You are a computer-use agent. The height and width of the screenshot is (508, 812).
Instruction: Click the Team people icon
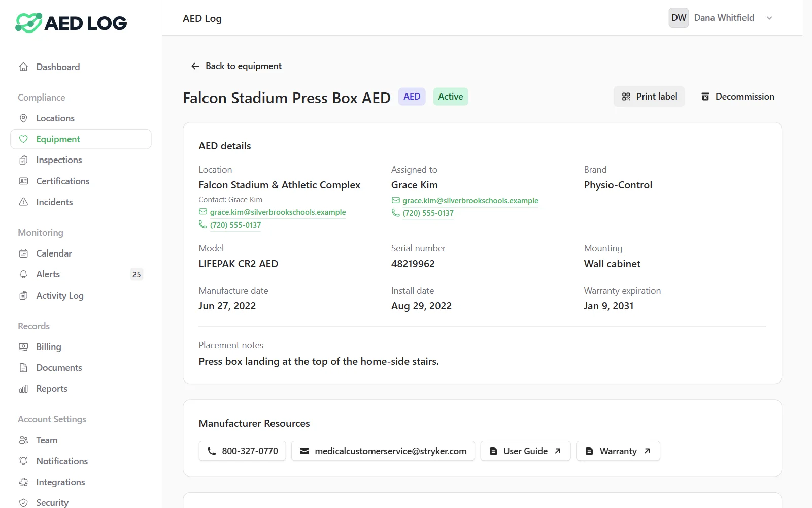23,440
